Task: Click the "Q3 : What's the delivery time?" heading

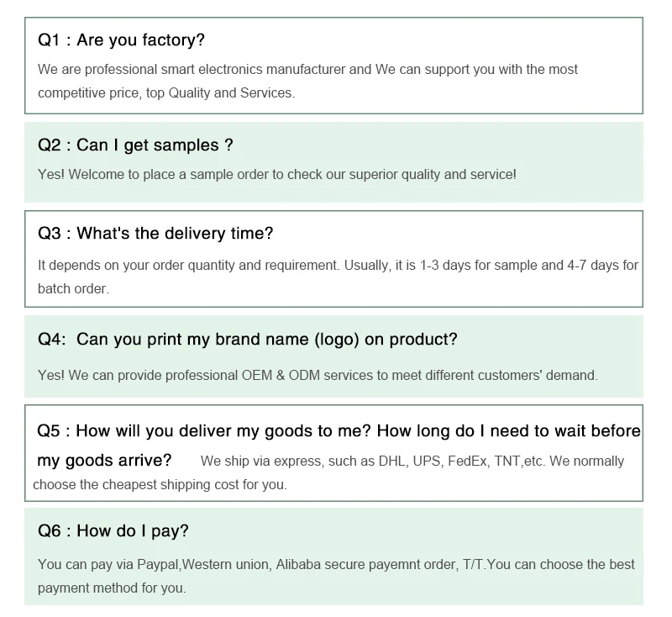Action: [155, 234]
